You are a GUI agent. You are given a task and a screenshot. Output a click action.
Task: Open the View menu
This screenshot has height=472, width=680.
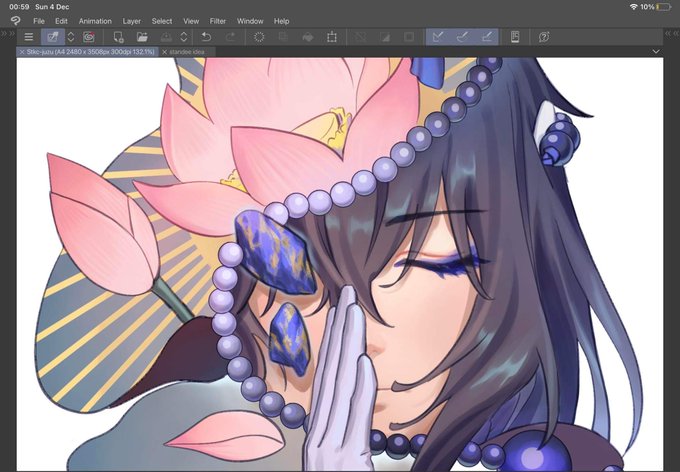pyautogui.click(x=191, y=21)
